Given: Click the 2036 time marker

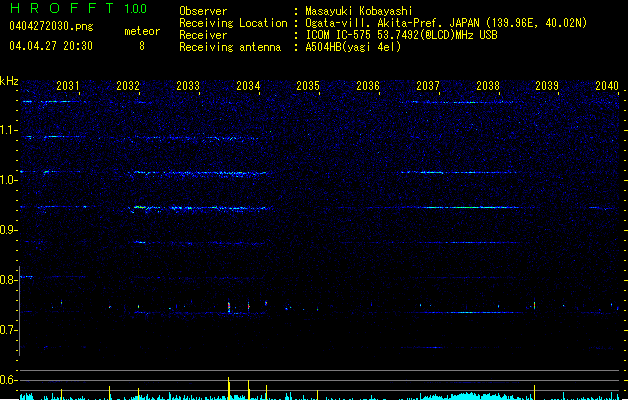Looking at the screenshot, I should pyautogui.click(x=368, y=85).
